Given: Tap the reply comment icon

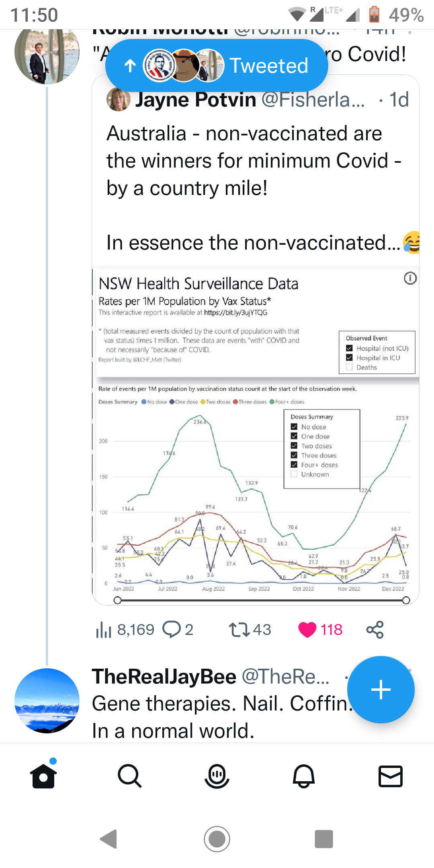Looking at the screenshot, I should [172, 629].
